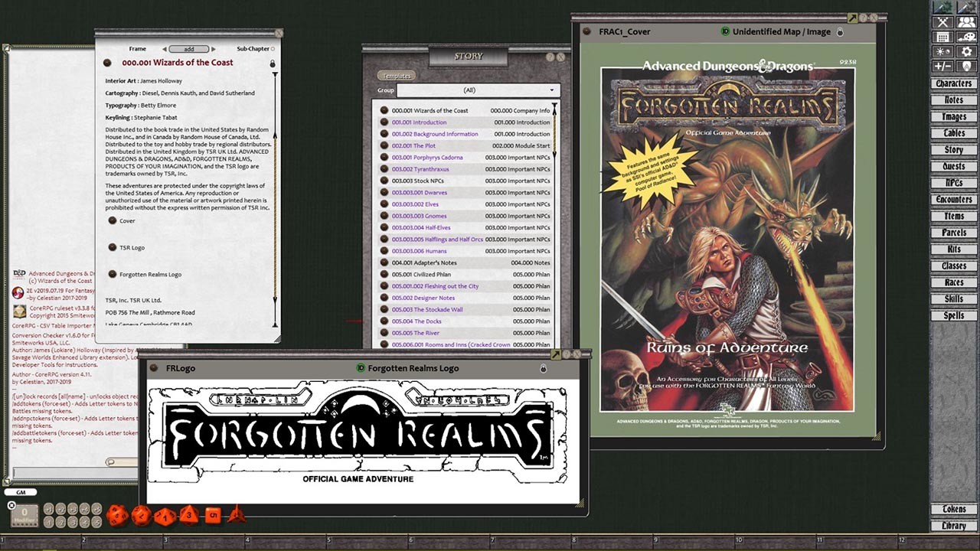Viewport: 980px width, 551px height.
Task: Open the Encounters entry in the right sidebar
Action: point(953,199)
